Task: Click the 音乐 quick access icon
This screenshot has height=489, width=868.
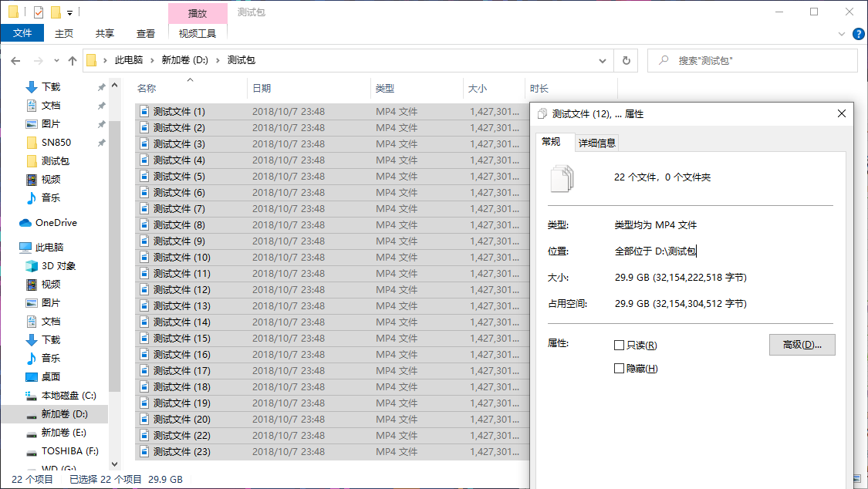Action: (x=32, y=198)
